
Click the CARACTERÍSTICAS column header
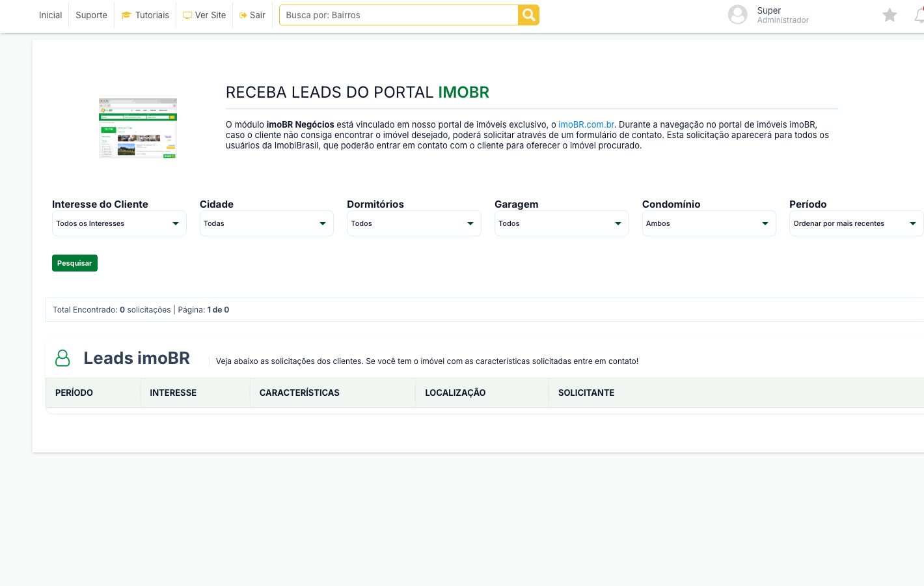pyautogui.click(x=299, y=393)
